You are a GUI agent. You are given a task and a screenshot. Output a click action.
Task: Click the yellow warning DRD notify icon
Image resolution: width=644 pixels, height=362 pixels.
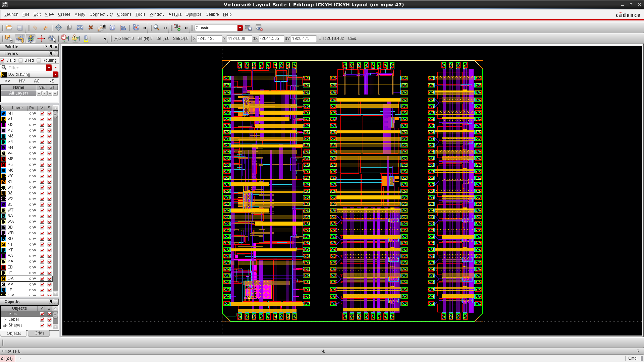tap(75, 39)
